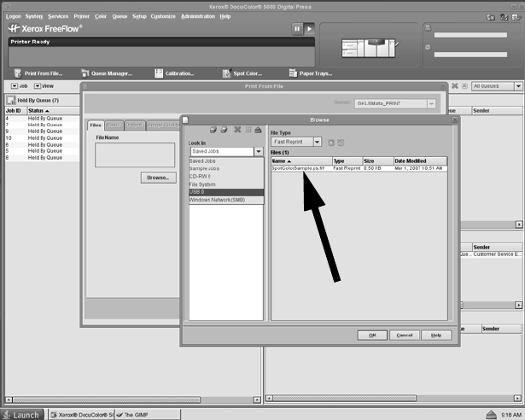Viewport: 525px width, 420px height.
Task: Open the Queue menu in the menu bar
Action: click(x=120, y=16)
